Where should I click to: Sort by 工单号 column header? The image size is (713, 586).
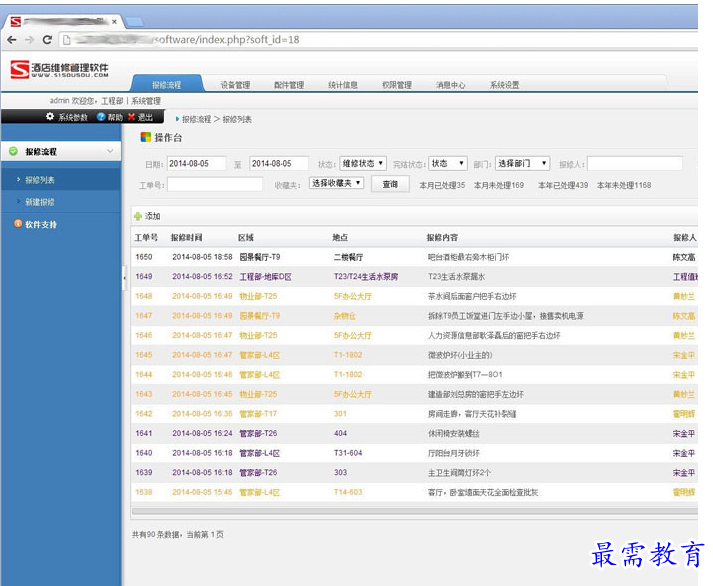point(146,237)
